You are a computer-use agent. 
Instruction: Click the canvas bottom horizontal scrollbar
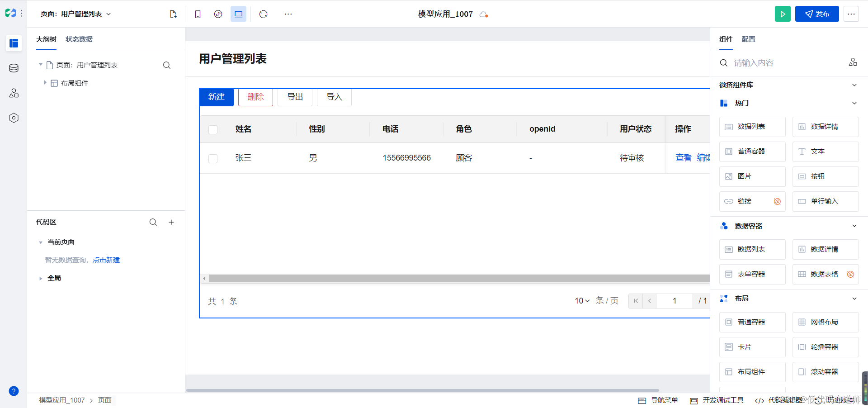(422, 390)
